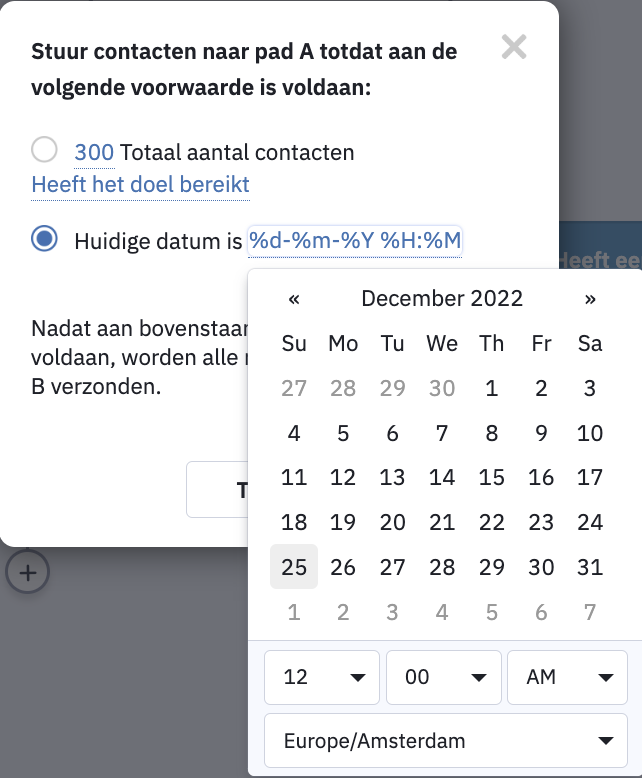Go to previous month in calendar
This screenshot has height=778, width=642.
[294, 299]
